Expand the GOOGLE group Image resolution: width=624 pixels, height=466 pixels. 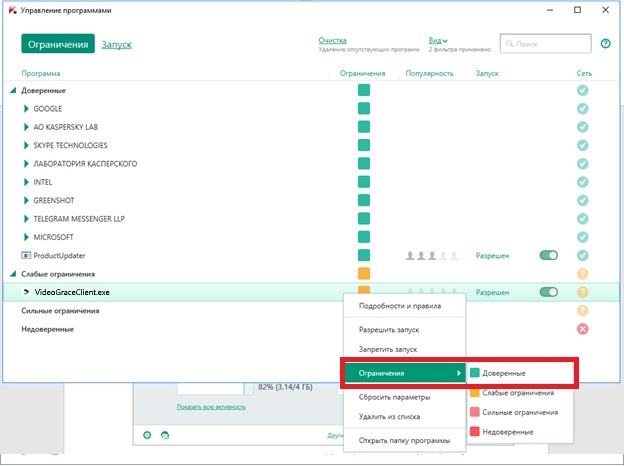(26, 109)
